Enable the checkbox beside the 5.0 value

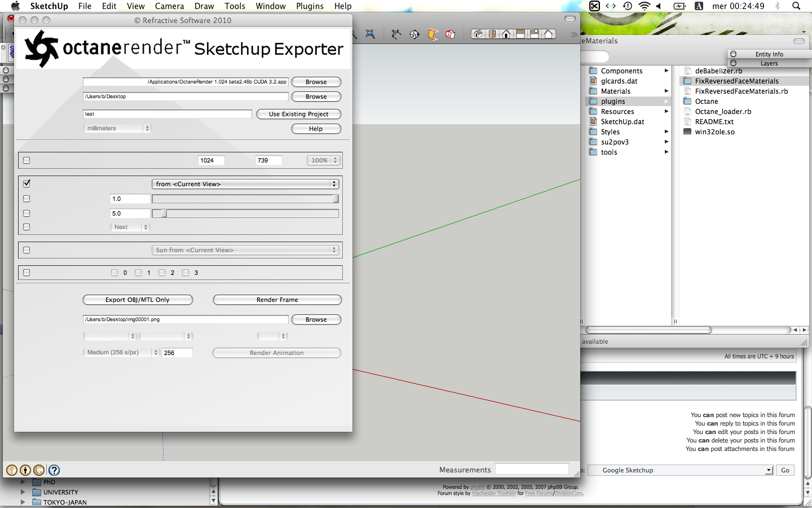(27, 213)
